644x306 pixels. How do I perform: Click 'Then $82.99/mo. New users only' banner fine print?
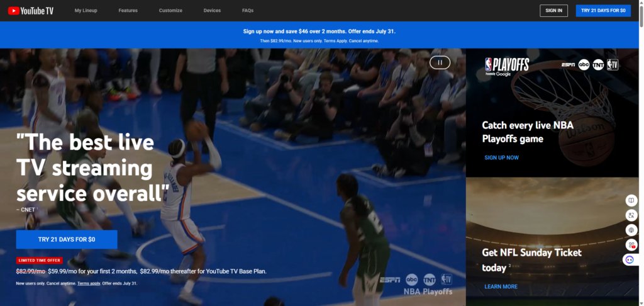tap(319, 41)
